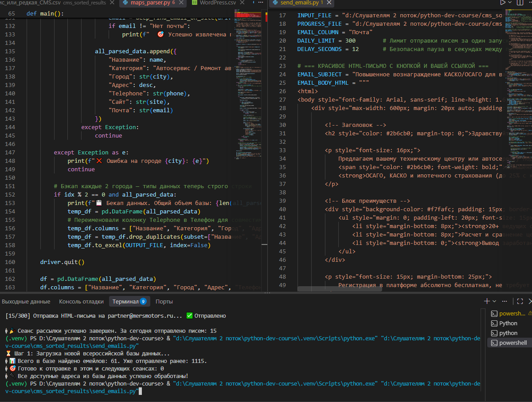Click the sticky 'def main():' header line
This screenshot has width=532, height=402.
click(45, 13)
